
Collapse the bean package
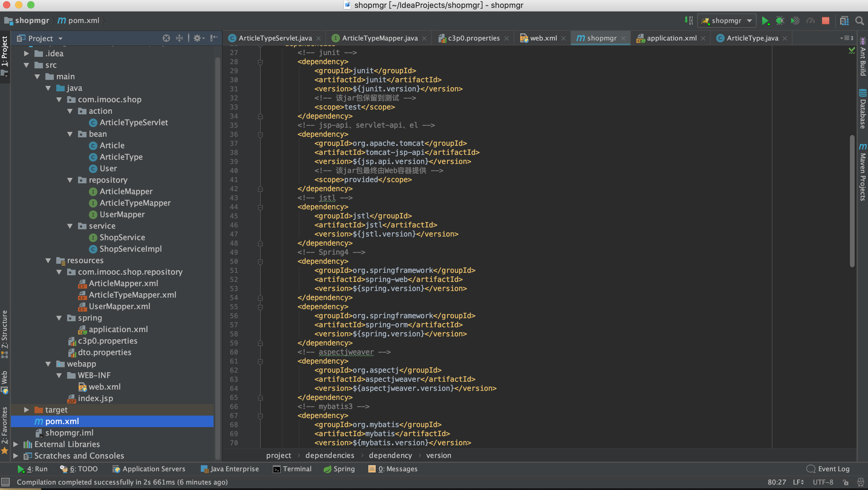pyautogui.click(x=70, y=134)
